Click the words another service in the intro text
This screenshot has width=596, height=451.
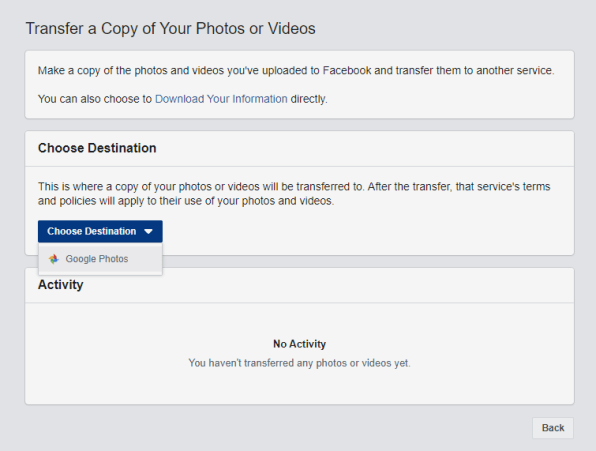click(515, 71)
